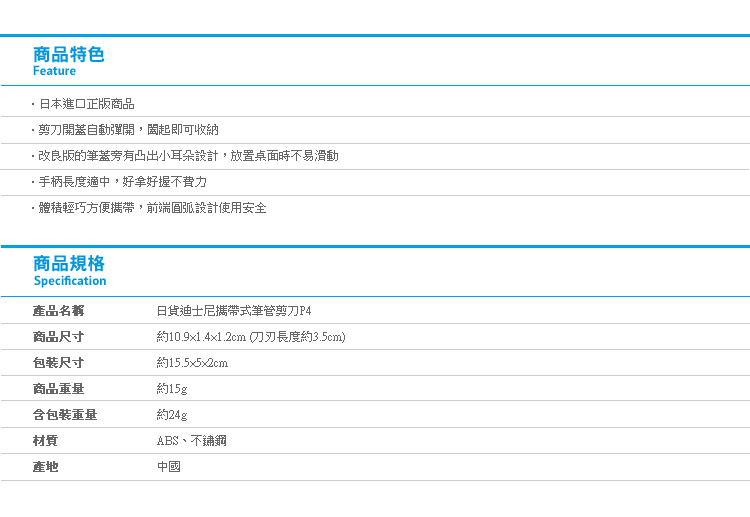Select the 改良版的筆蓋 feature line
Image resolution: width=750 pixels, height=517 pixels.
(188, 156)
